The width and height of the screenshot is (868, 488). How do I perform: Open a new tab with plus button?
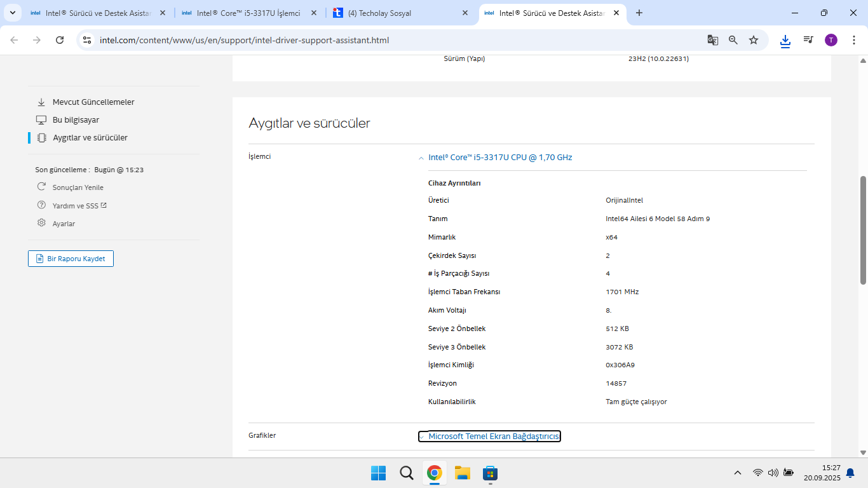(639, 13)
